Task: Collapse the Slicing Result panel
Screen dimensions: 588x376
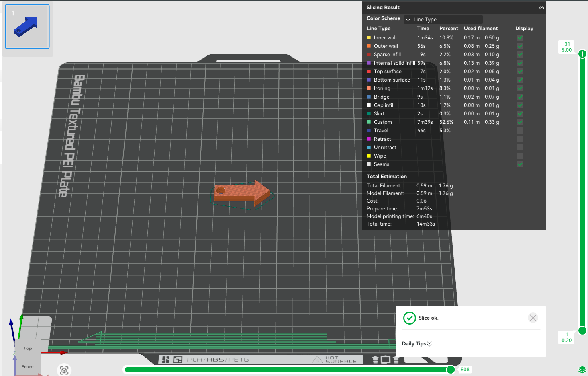Action: tap(541, 8)
